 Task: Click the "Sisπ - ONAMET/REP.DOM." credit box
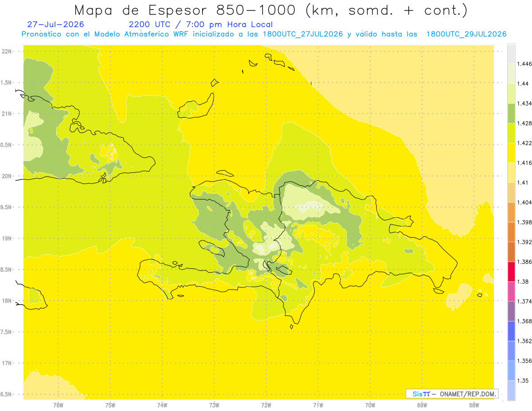(452, 394)
